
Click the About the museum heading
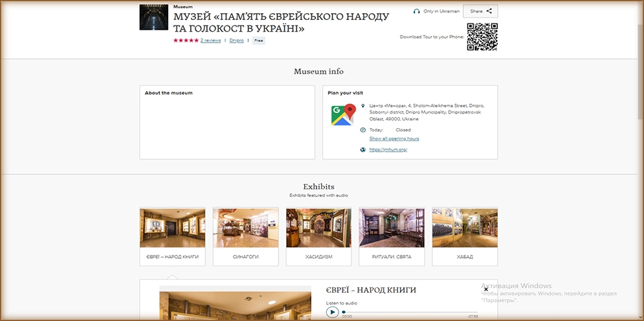(168, 93)
